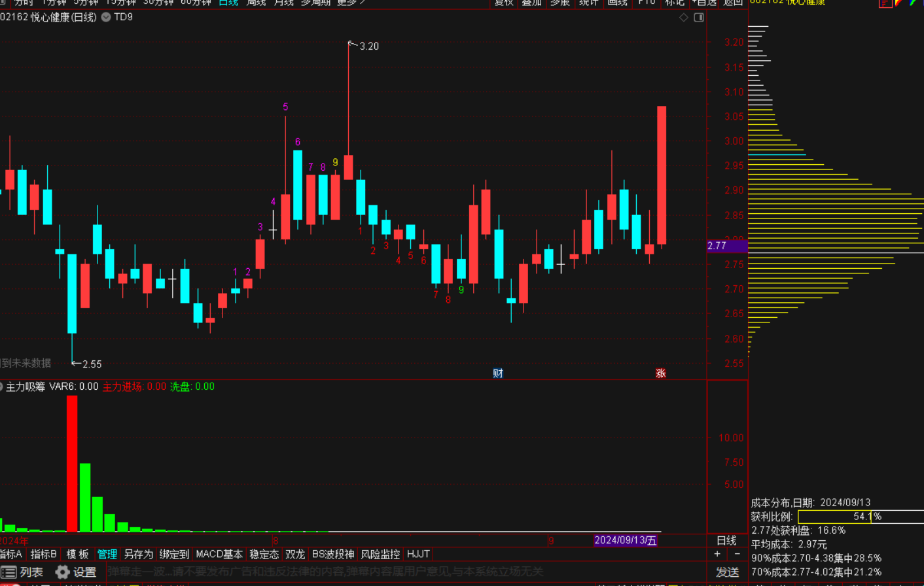Open the 设置 gear settings
Viewport: 924px width, 586px height.
click(x=76, y=572)
